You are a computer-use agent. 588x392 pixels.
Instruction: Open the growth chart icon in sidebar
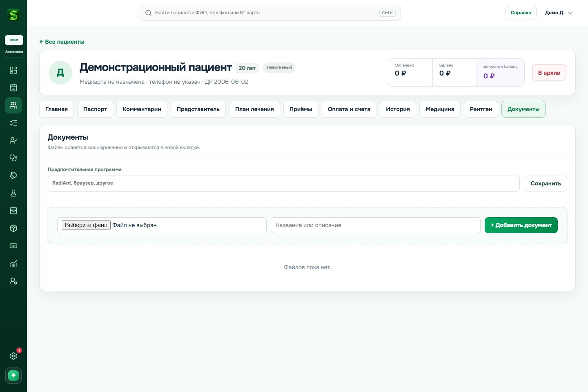coord(13,263)
